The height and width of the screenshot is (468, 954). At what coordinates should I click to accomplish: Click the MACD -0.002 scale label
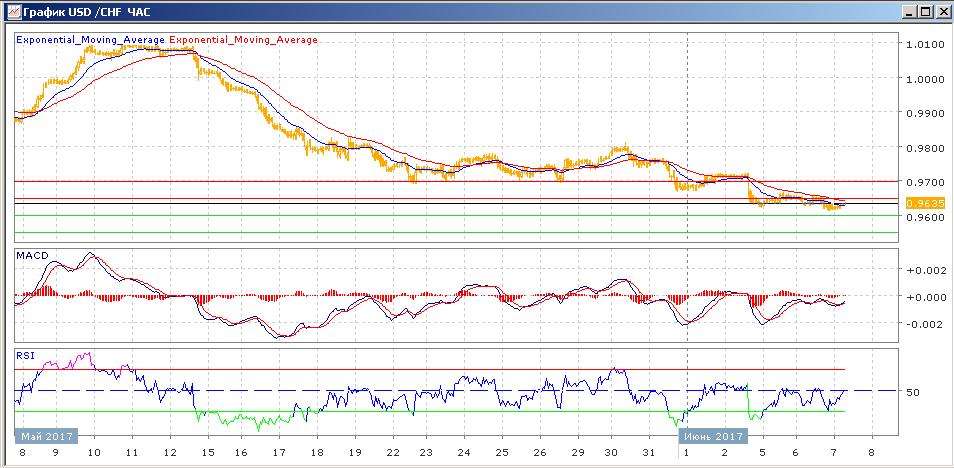click(x=922, y=324)
